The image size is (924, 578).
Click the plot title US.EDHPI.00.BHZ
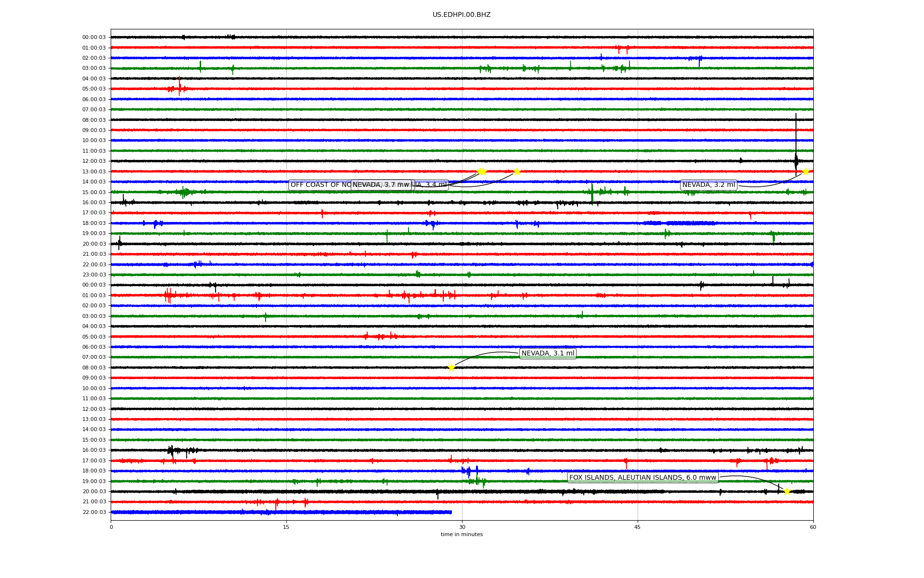tap(462, 15)
